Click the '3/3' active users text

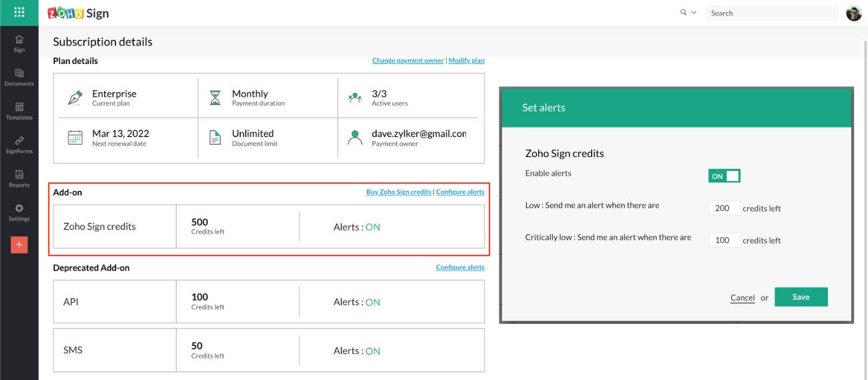(379, 94)
